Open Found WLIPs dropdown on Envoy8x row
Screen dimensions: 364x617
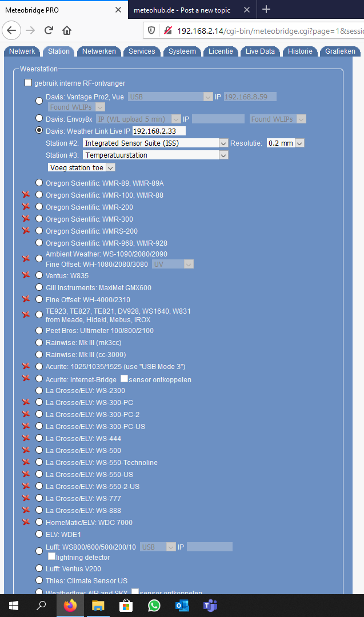pyautogui.click(x=278, y=119)
